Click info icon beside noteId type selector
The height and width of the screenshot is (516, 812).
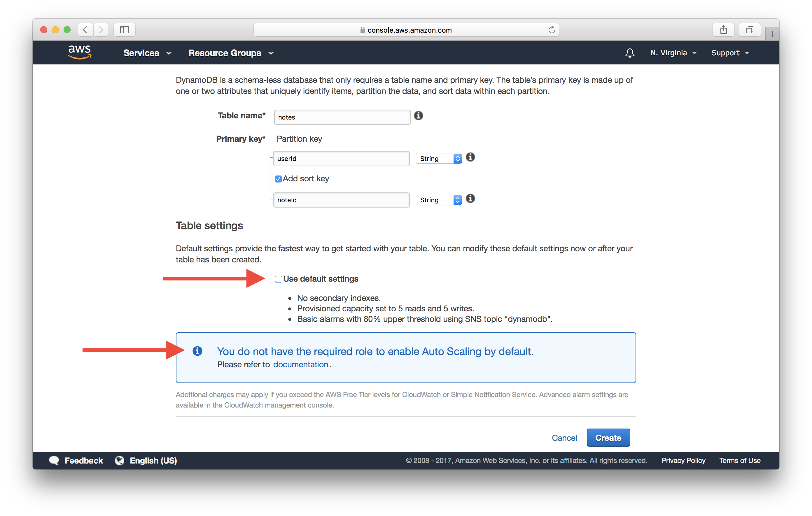point(470,199)
